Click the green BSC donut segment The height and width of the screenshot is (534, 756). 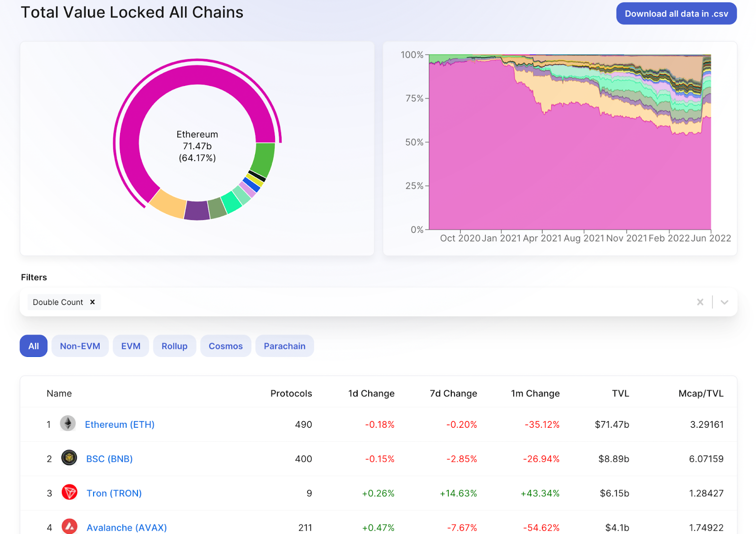(263, 160)
